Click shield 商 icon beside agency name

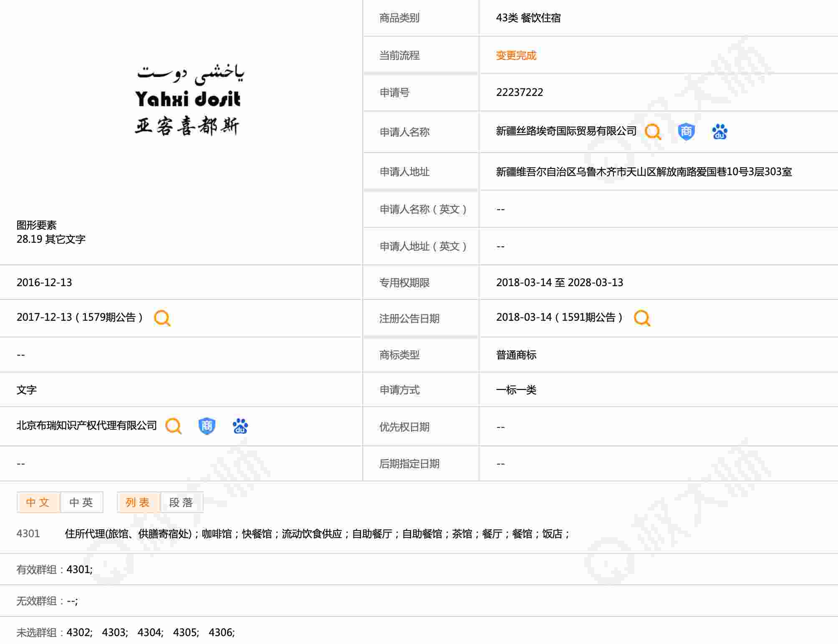point(207,426)
